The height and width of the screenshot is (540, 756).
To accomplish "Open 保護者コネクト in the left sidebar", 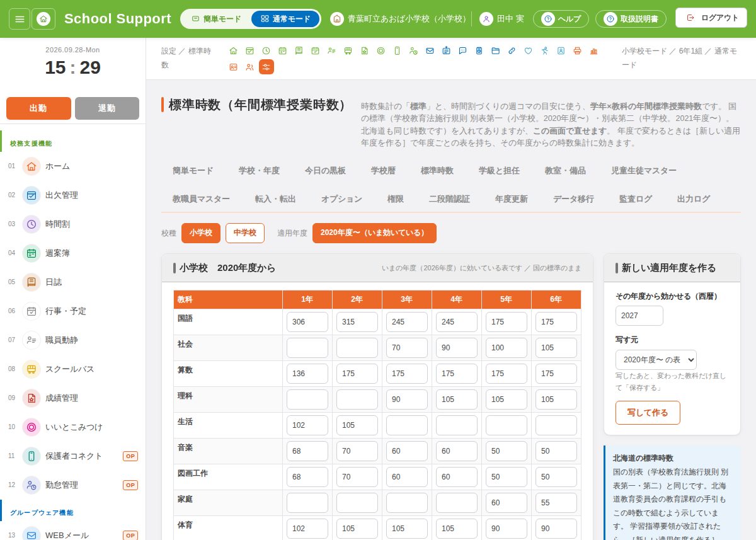I will (x=73, y=456).
